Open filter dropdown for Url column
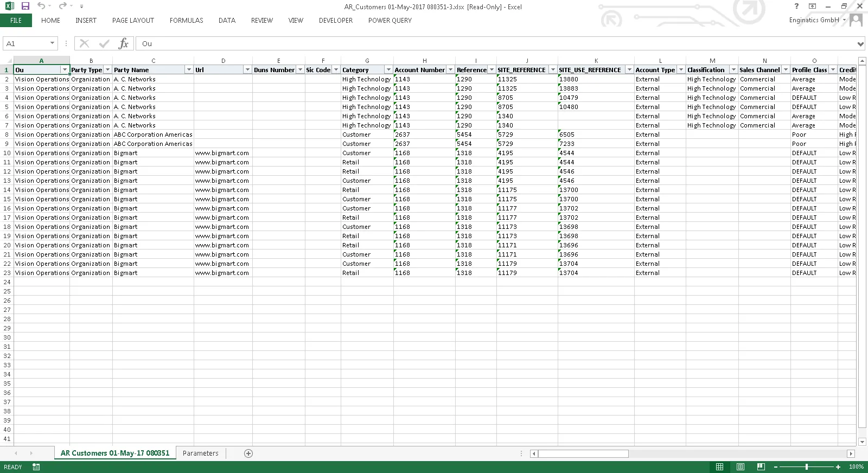 pyautogui.click(x=247, y=70)
